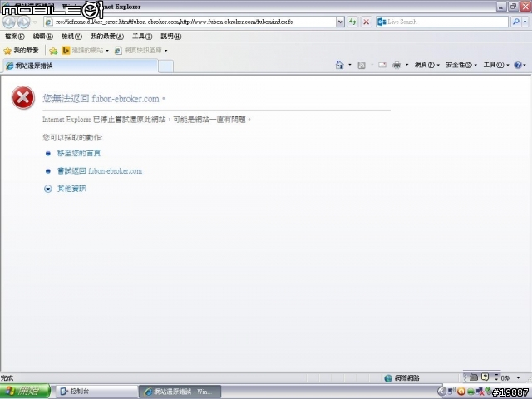Viewport: 532px width, 399px height.
Task: Expand hidden system tray icons arrow
Action: pyautogui.click(x=441, y=392)
